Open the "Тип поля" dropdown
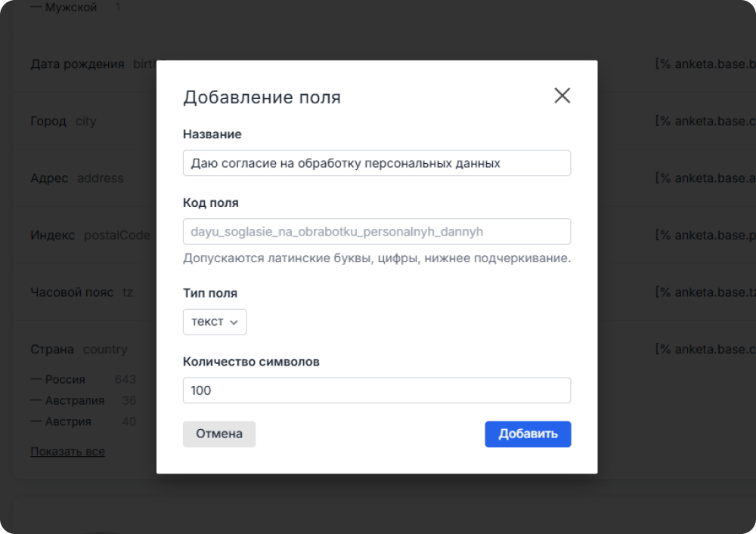The width and height of the screenshot is (756, 534). tap(215, 322)
